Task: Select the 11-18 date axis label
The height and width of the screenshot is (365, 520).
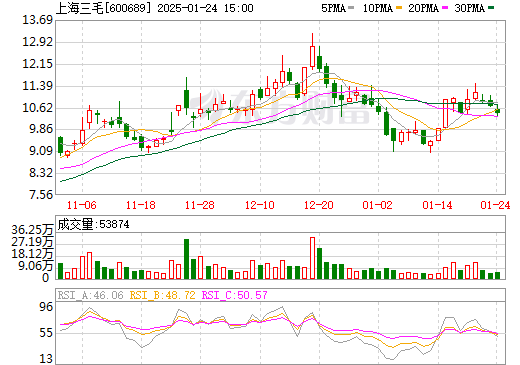Action: (141, 205)
